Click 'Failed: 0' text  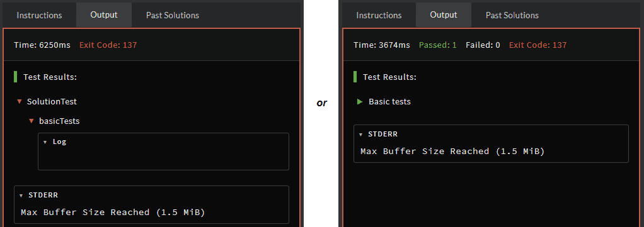pos(483,45)
